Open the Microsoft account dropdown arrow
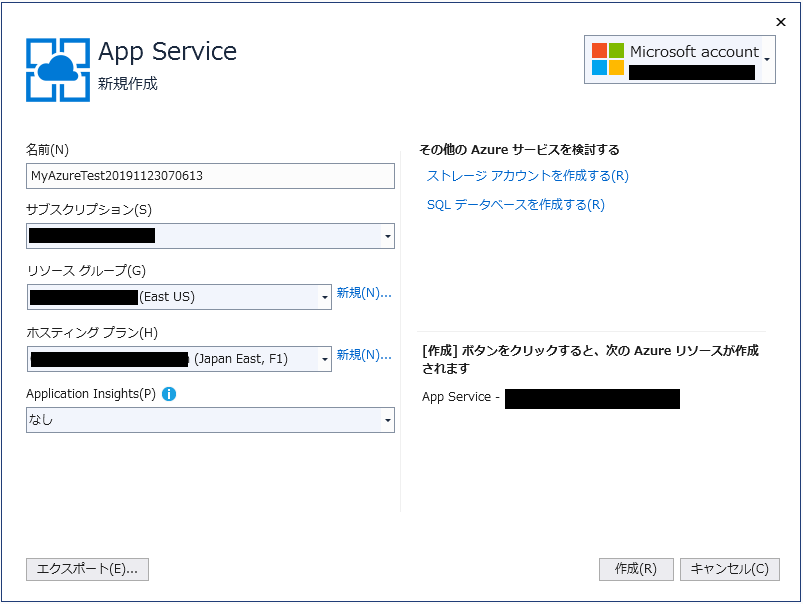 tap(767, 60)
